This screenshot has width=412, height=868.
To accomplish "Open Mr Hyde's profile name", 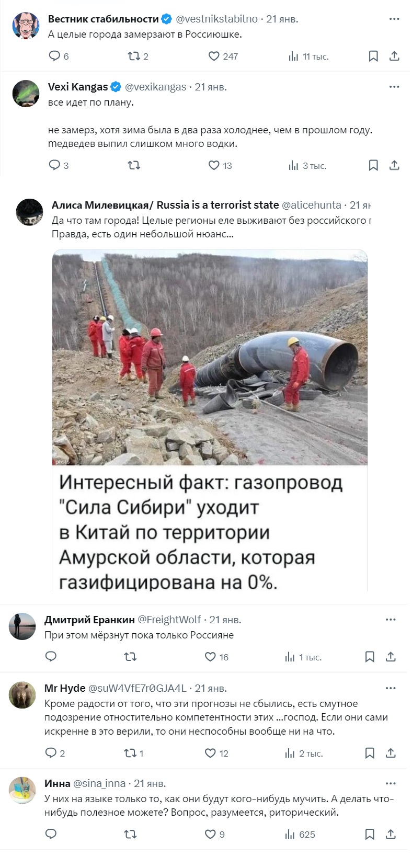I will pos(65,688).
